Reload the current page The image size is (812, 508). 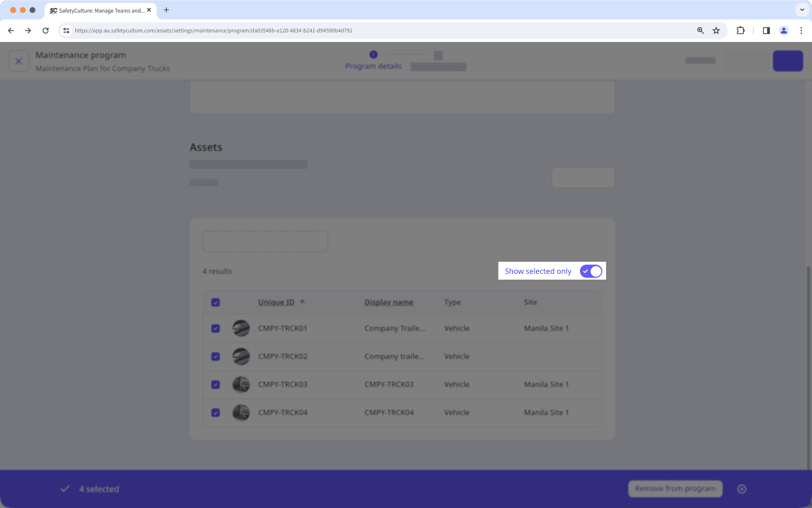[45, 30]
